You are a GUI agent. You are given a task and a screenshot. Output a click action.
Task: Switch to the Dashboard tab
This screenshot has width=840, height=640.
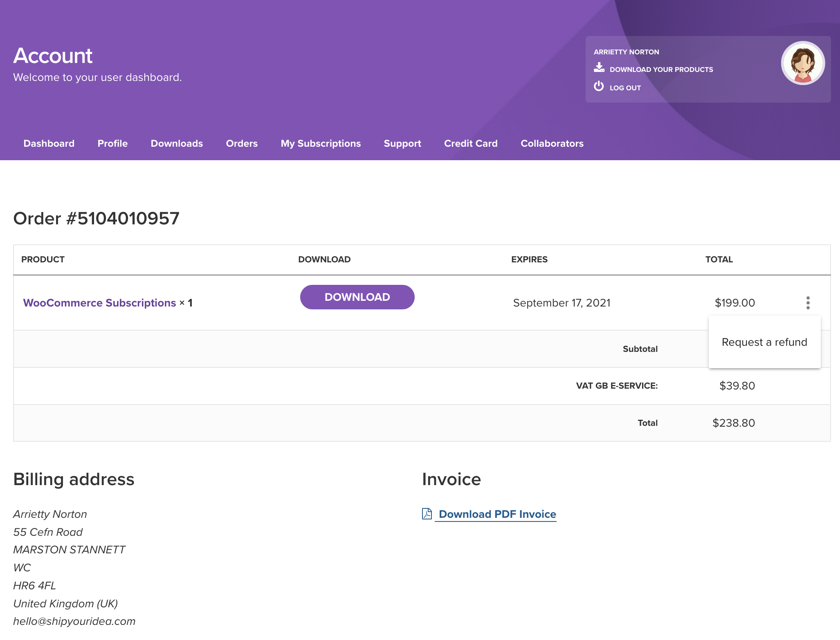pos(49,143)
